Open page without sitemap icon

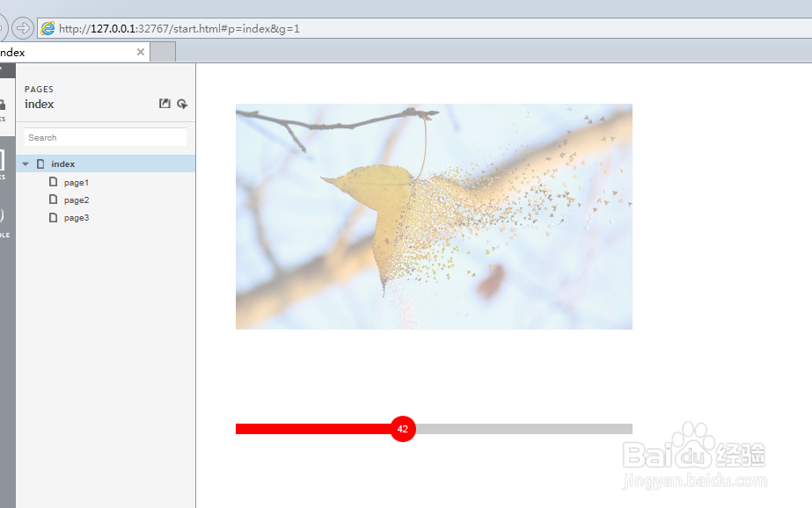click(165, 104)
